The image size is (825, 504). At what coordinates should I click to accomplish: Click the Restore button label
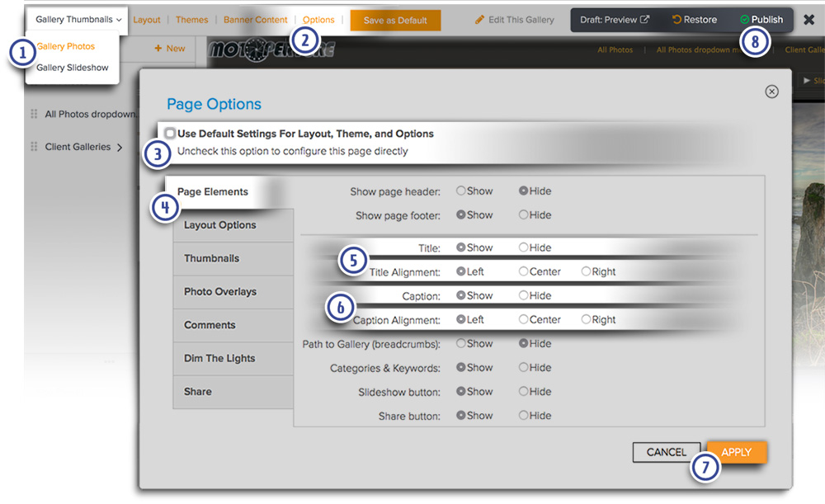click(700, 20)
